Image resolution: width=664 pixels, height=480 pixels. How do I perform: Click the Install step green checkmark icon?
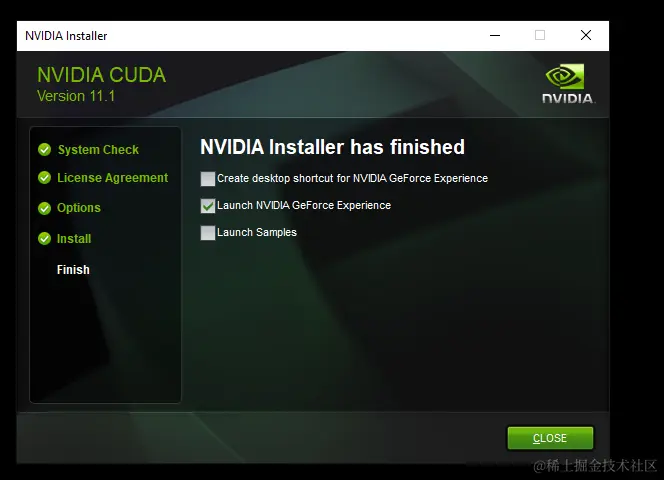tap(44, 239)
